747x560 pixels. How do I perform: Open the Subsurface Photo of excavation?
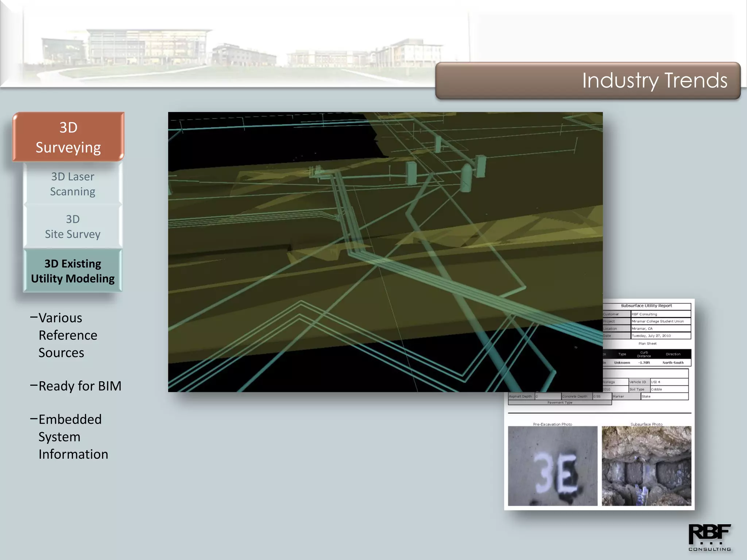coord(646,466)
